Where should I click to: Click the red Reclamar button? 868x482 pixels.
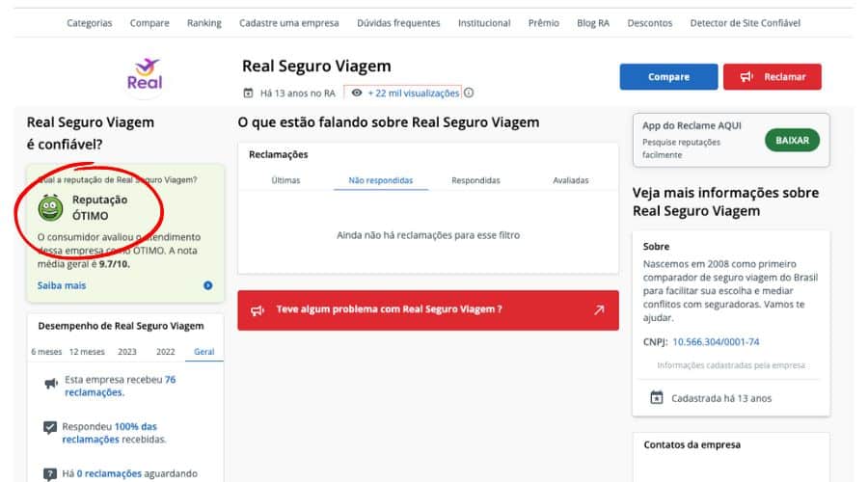(773, 77)
